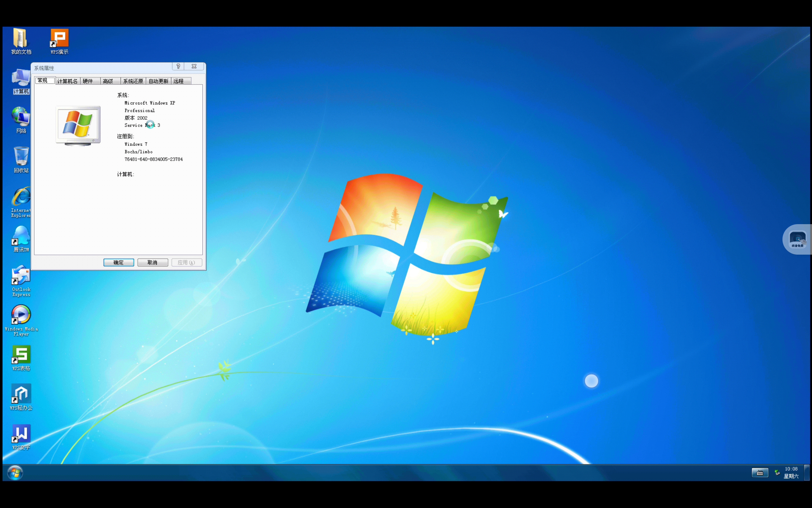Select 高级 tab in system properties
This screenshot has height=508, width=812.
point(107,81)
